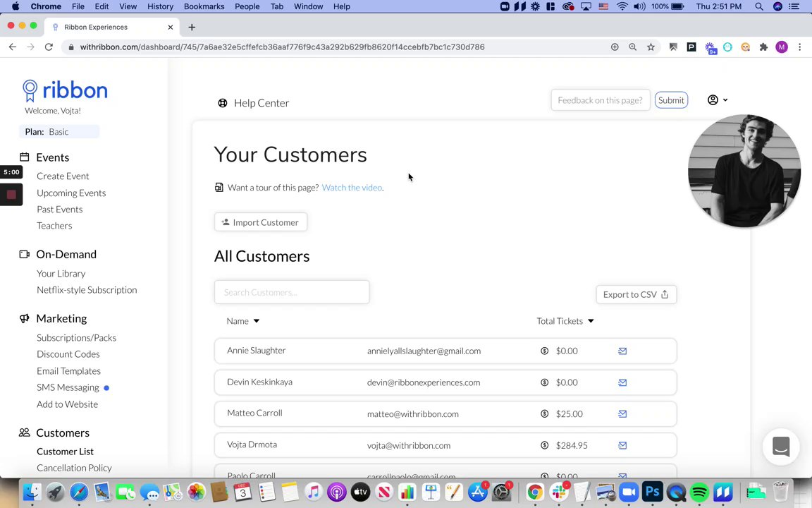812x508 pixels.
Task: Sort by Total Tickets arrow
Action: [591, 322]
